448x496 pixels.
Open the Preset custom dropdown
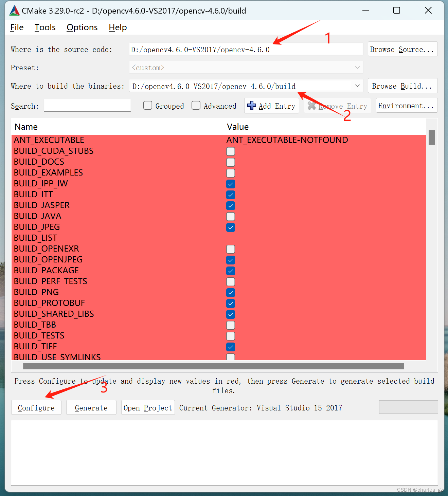point(246,68)
